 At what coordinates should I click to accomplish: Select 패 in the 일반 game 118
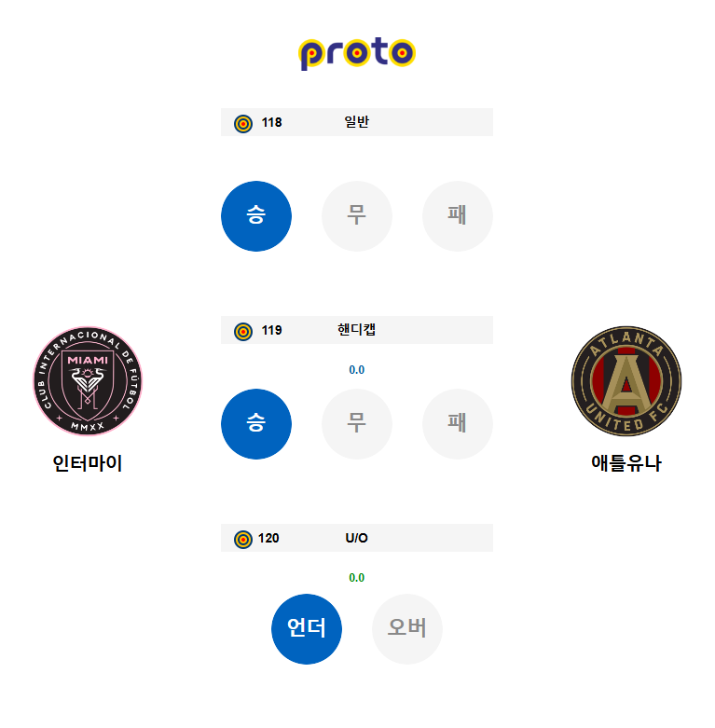(458, 216)
